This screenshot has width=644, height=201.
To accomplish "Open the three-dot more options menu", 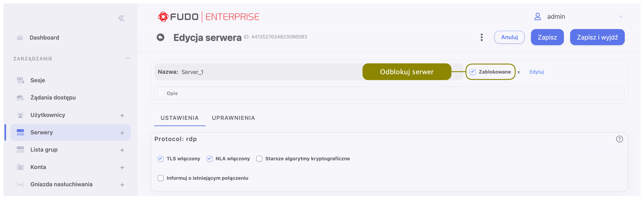I will tap(481, 37).
